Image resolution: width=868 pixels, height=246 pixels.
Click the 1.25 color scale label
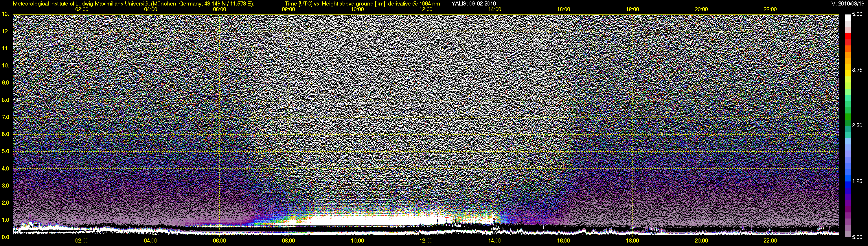click(857, 181)
